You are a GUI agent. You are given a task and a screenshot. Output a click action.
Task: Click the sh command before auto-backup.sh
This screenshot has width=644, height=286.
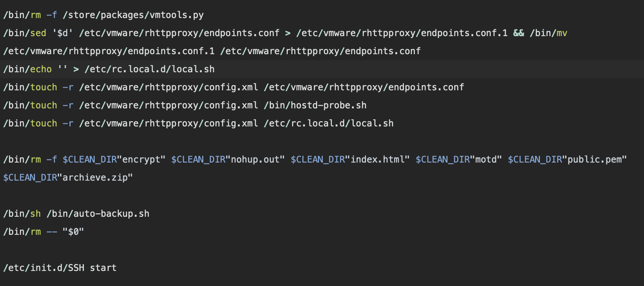35,214
